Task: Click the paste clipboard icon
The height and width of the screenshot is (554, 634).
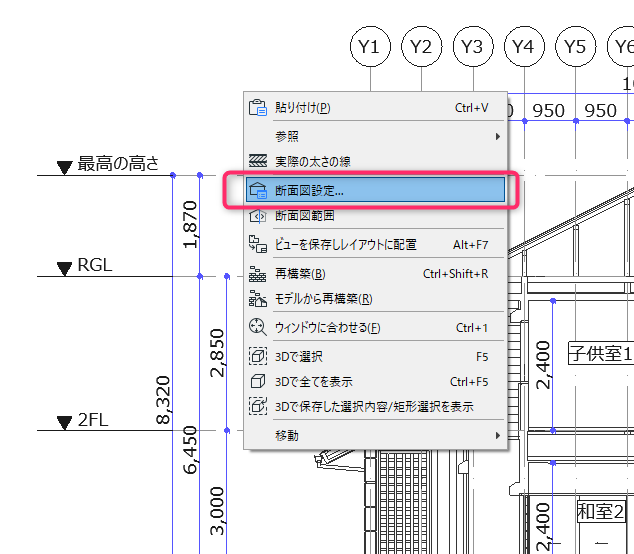Action: coord(258,108)
